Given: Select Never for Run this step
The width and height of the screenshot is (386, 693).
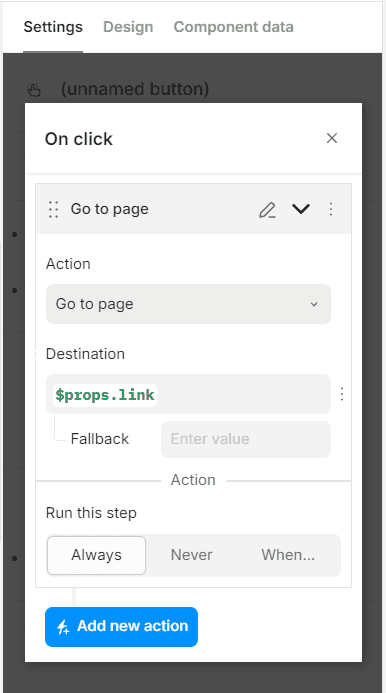Looking at the screenshot, I should (x=191, y=555).
